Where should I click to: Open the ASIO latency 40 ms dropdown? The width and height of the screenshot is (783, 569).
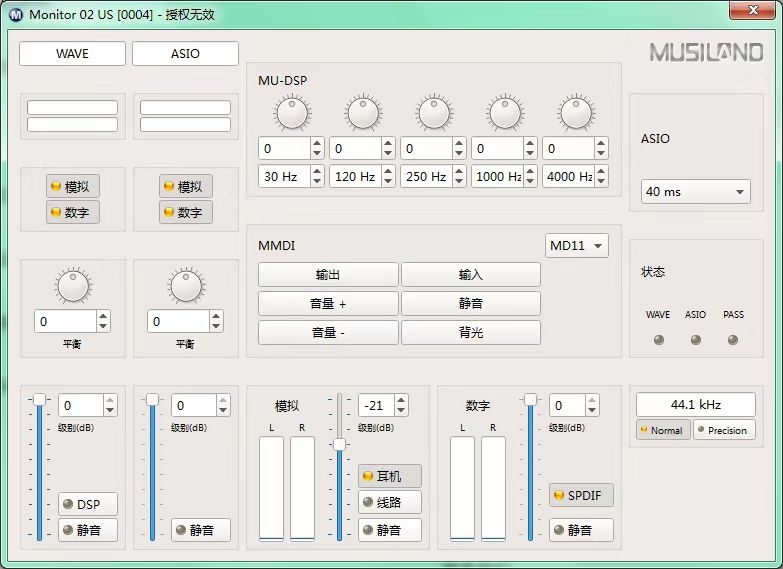695,192
